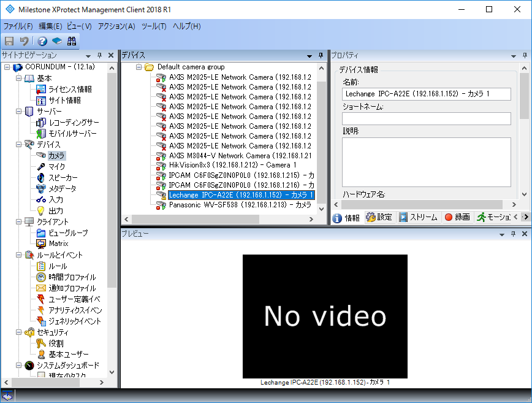
Task: Open ジェネリックイベント node
Action: click(x=75, y=321)
